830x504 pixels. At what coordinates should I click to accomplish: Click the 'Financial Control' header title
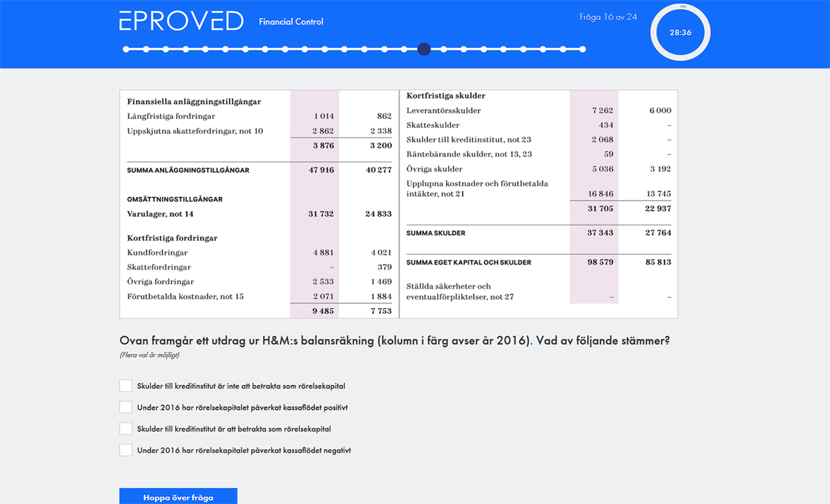point(291,22)
